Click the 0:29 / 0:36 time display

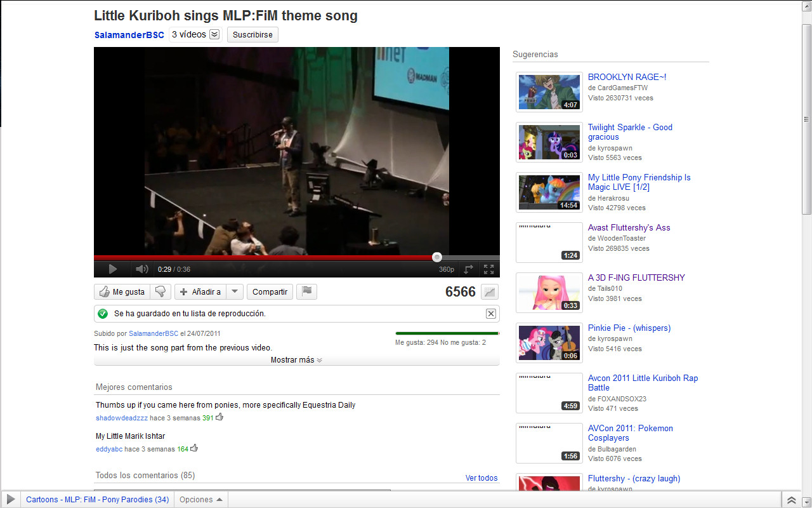click(x=174, y=269)
